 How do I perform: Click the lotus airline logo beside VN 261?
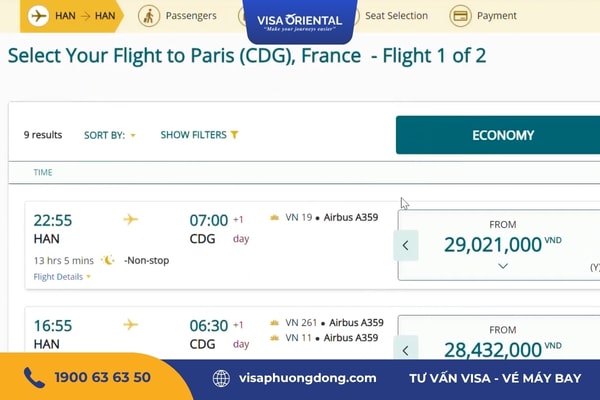(x=274, y=323)
